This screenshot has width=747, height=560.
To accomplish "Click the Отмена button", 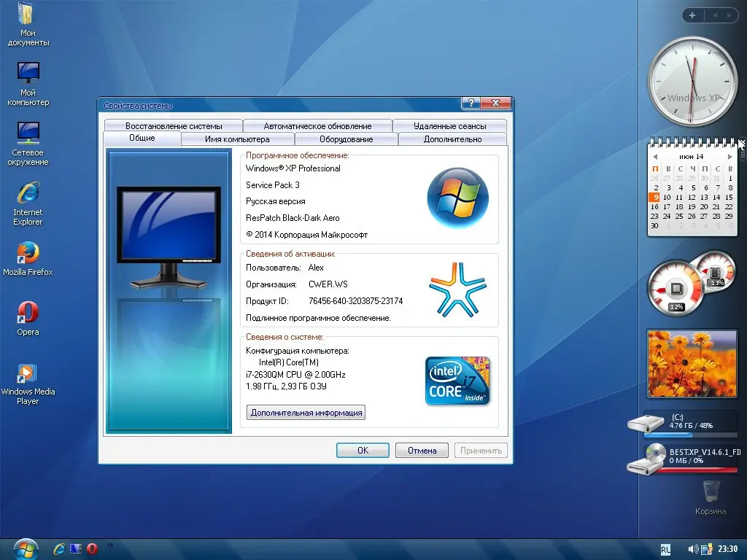I will pos(422,450).
